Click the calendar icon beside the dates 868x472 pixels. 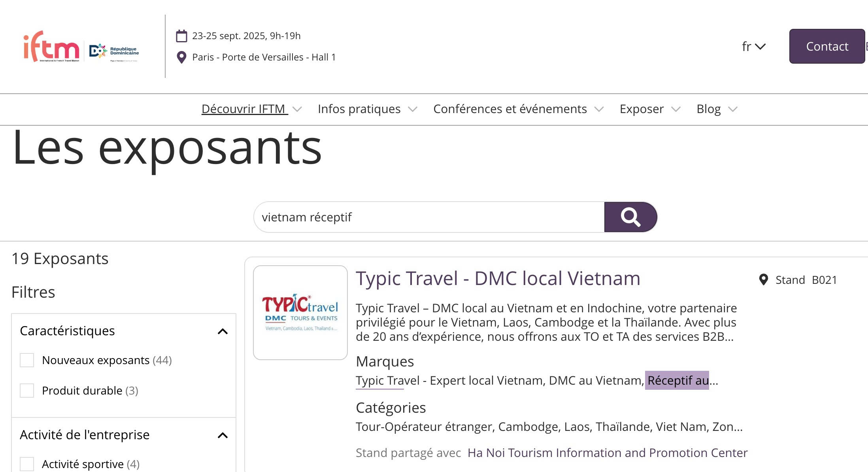181,36
